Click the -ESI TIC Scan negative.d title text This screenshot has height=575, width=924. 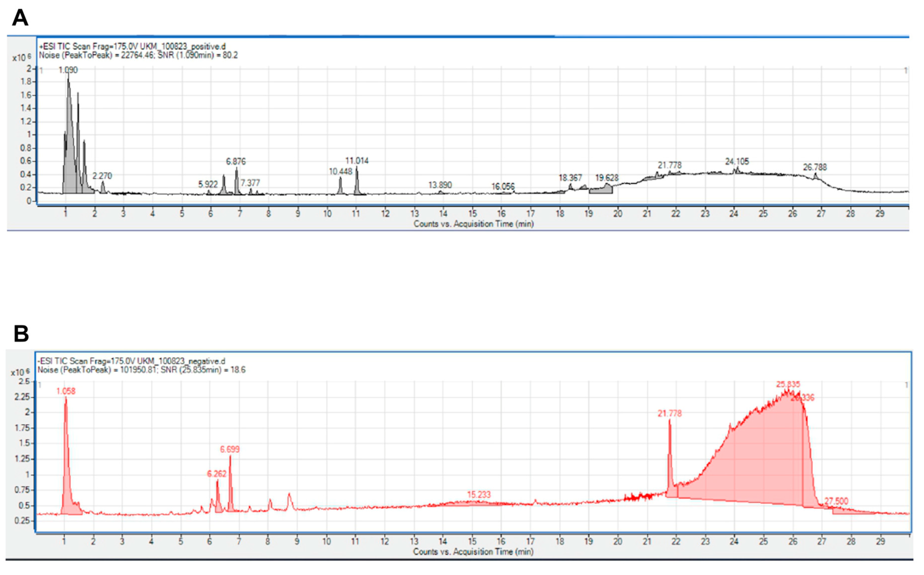pos(131,361)
